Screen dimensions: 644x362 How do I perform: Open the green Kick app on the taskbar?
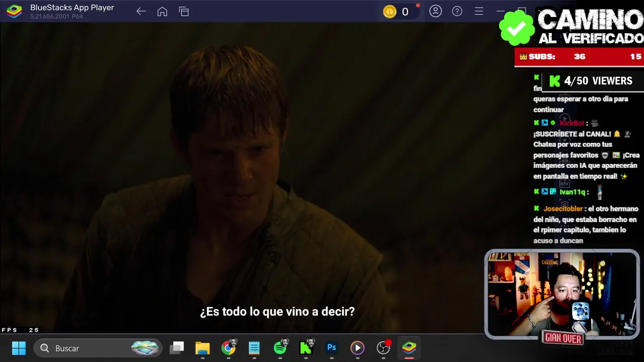tap(306, 347)
